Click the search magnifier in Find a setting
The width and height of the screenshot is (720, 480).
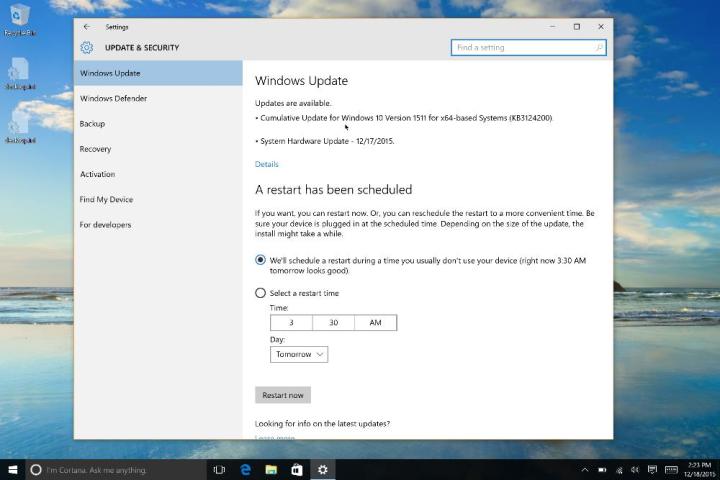(599, 47)
